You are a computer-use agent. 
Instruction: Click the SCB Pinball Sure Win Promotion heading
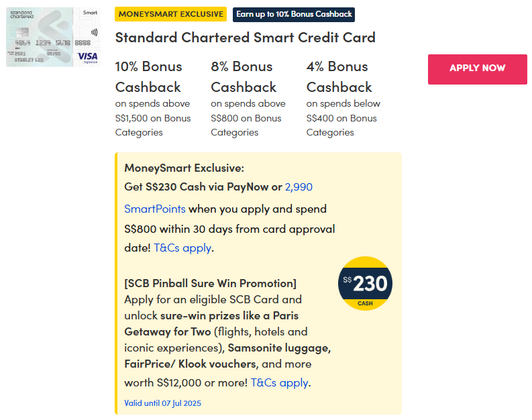(210, 283)
